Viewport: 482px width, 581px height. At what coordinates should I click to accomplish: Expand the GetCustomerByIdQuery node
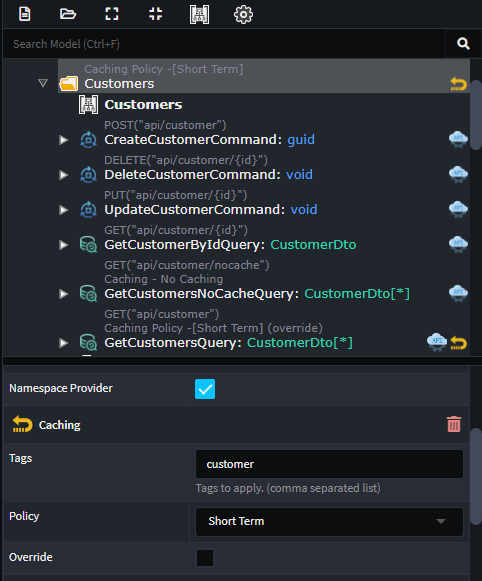(x=64, y=245)
